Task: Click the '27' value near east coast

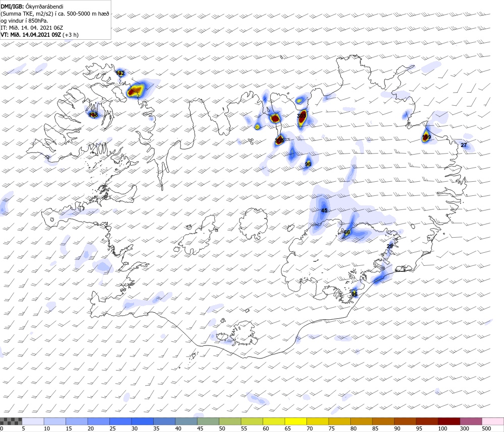Action: pos(464,145)
